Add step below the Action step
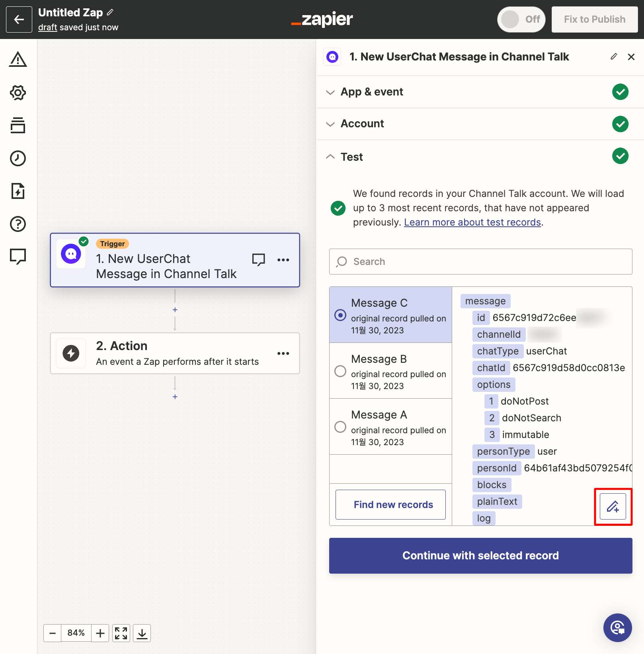Viewport: 644px width, 654px height. tap(175, 397)
